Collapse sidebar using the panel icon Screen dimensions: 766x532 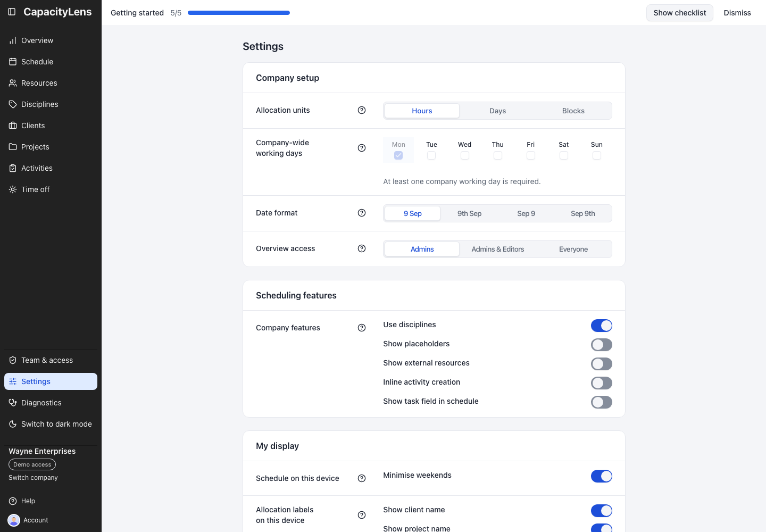(x=12, y=12)
